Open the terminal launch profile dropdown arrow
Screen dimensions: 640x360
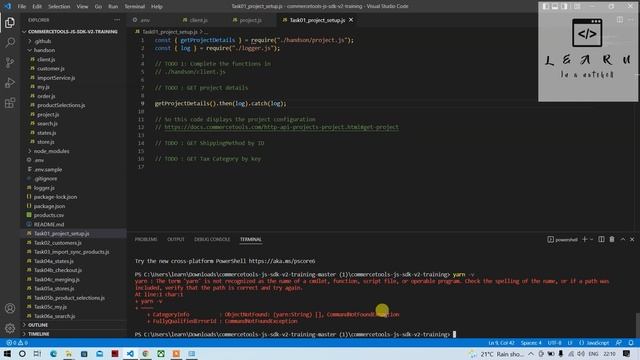(591, 239)
